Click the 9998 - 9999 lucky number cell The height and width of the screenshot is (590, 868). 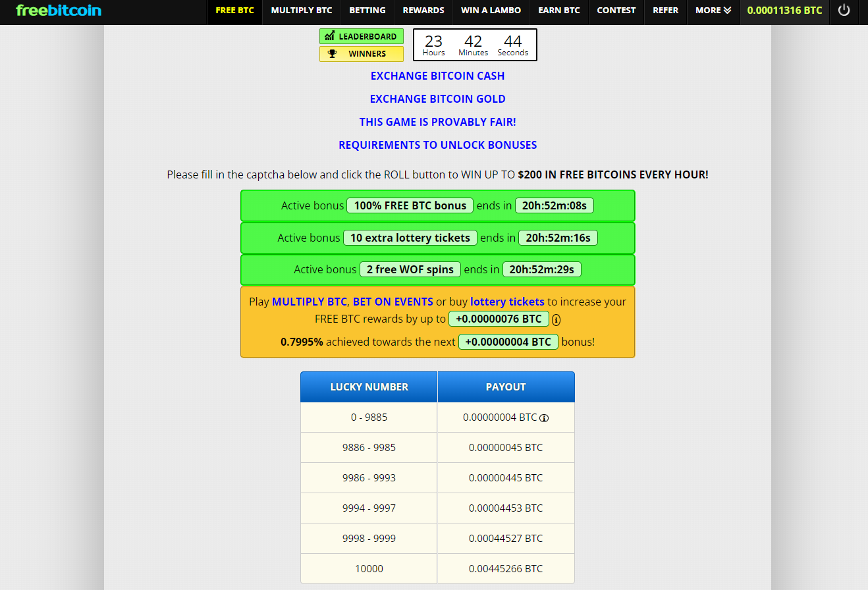[x=369, y=539]
